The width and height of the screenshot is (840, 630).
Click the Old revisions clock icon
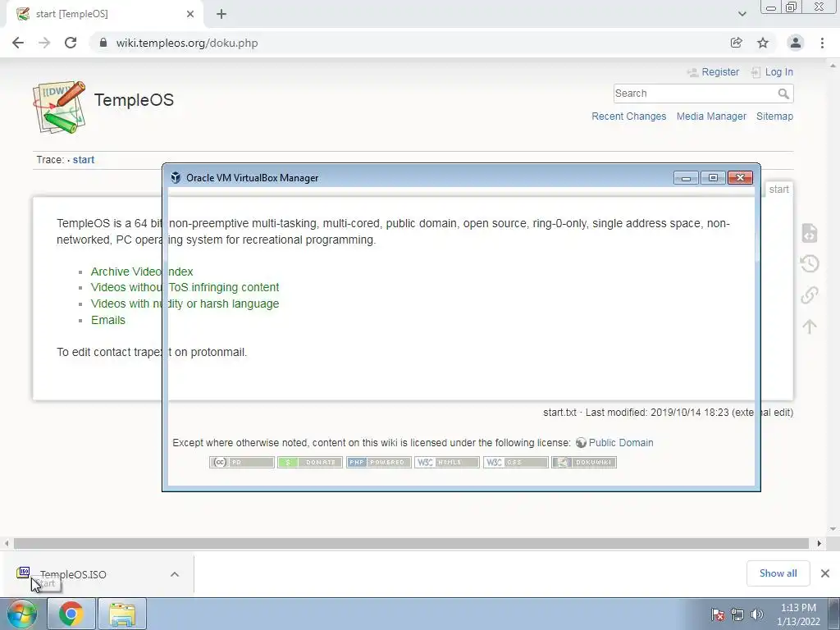coord(810,263)
